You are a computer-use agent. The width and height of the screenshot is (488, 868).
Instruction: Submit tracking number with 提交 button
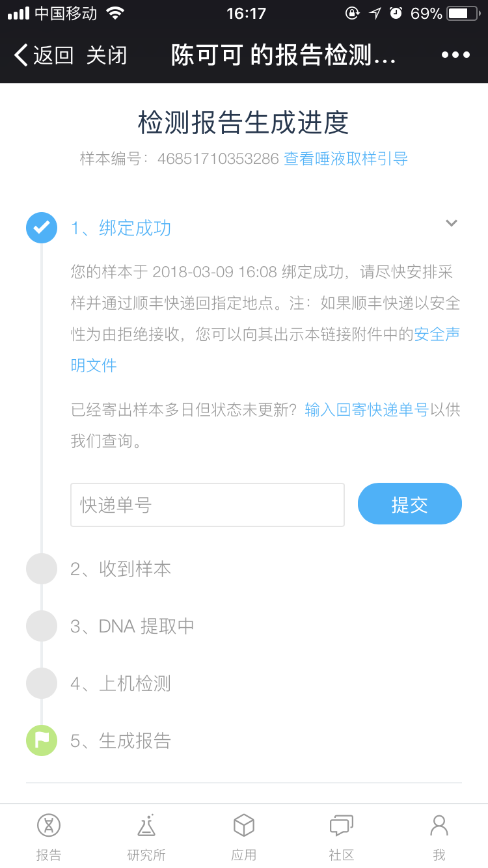point(410,504)
